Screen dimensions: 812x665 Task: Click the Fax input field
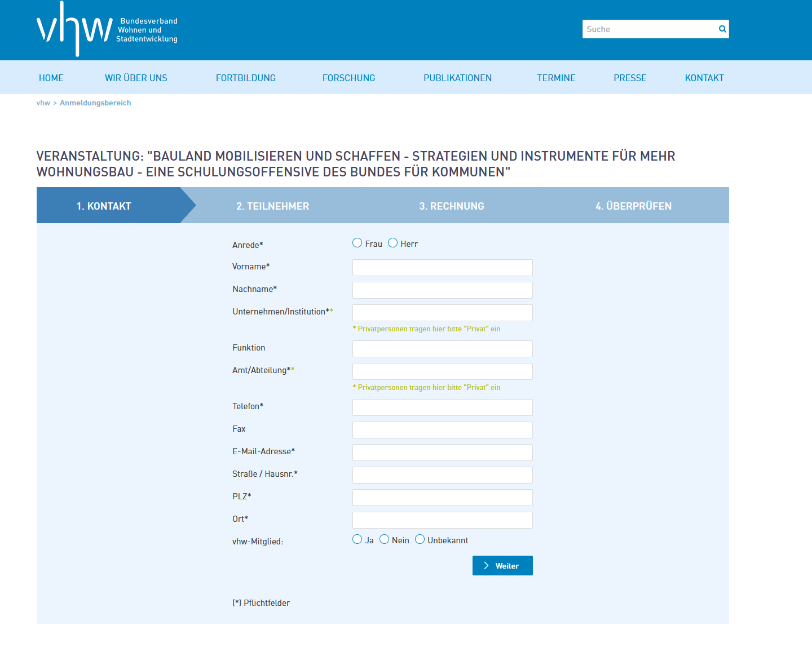[443, 430]
